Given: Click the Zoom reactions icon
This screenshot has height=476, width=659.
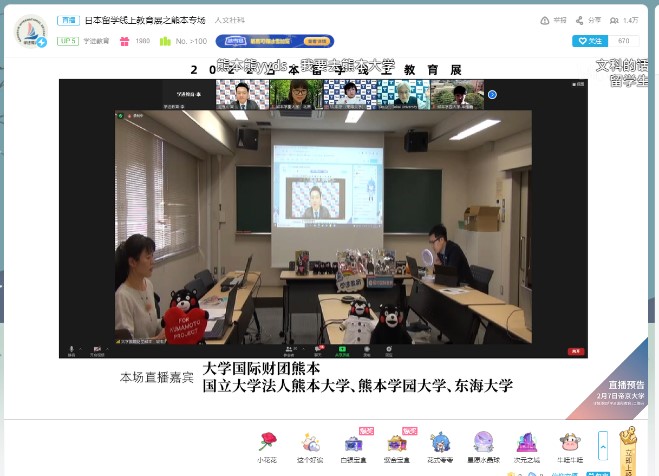Looking at the screenshot, I should point(389,351).
